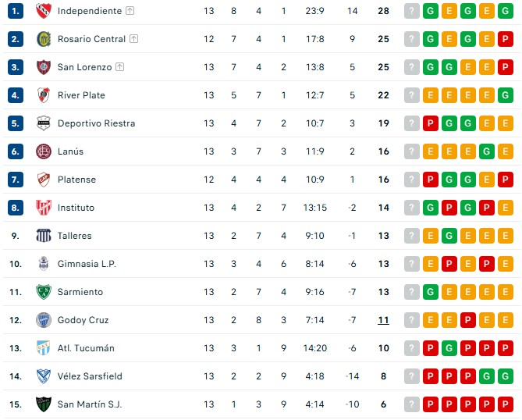Screen dimensions: 522x420
Task: Click the Atl. Tucumán team name
Action: click(x=86, y=348)
